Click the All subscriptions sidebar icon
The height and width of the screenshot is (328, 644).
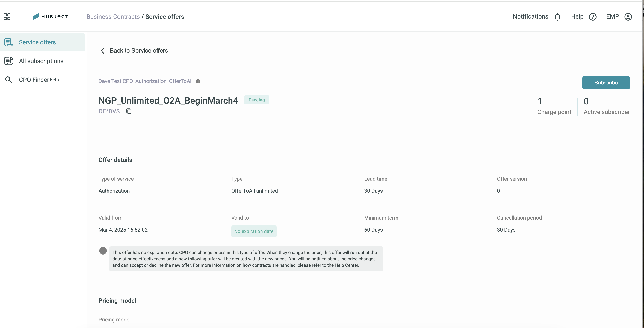coord(8,61)
